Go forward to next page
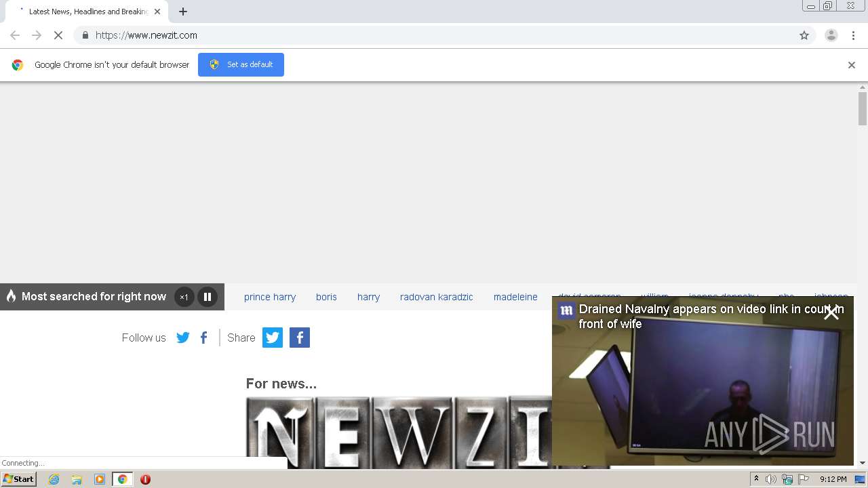Image resolution: width=868 pixels, height=488 pixels. pos(37,35)
